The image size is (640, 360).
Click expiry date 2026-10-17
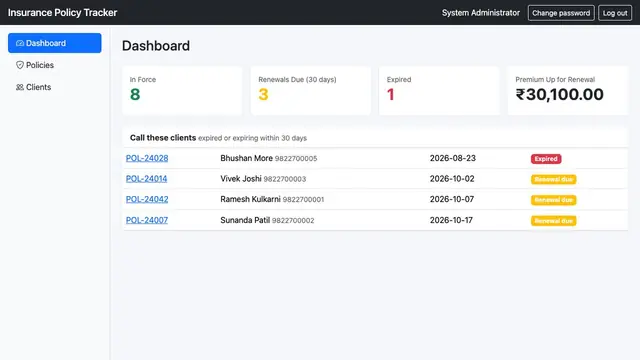pyautogui.click(x=451, y=220)
